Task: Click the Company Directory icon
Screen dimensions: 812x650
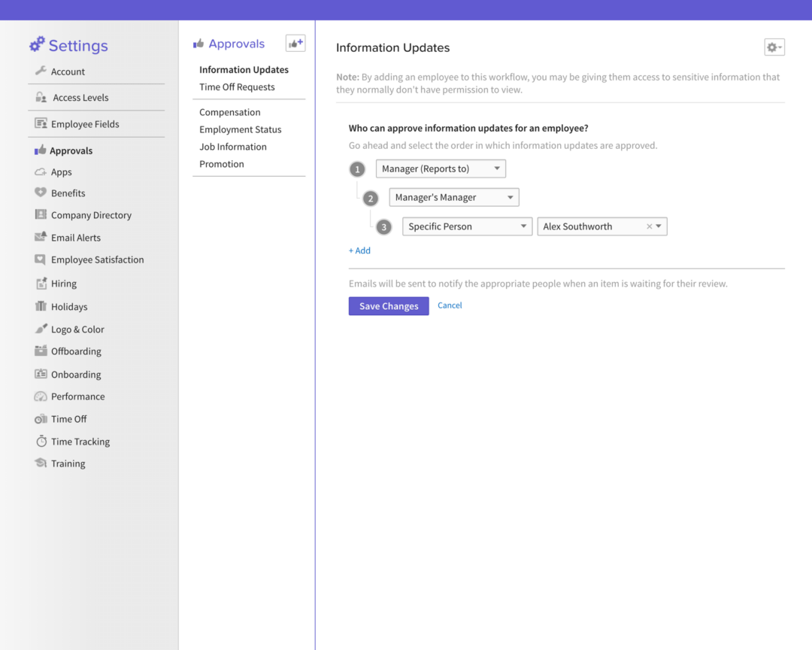Action: click(41, 214)
